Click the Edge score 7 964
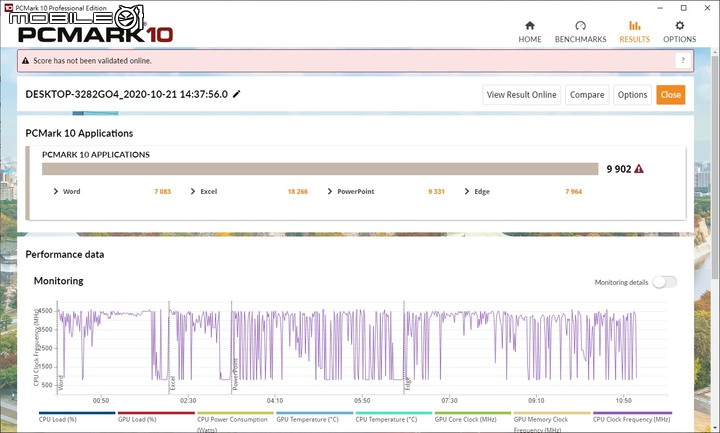The height and width of the screenshot is (433, 720). click(x=574, y=191)
